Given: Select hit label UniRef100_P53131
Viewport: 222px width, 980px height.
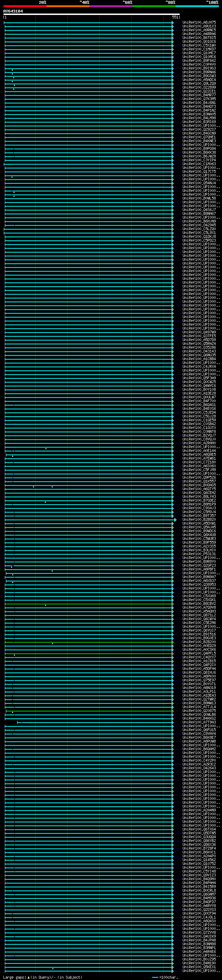Looking at the screenshot, I should pyautogui.click(x=199, y=554).
